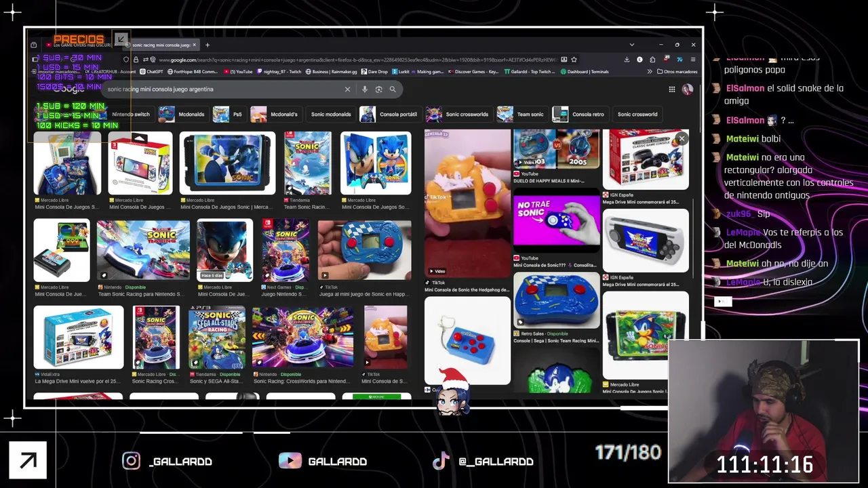
Task: Switch to sonic racing mini consola tab
Action: click(160, 45)
